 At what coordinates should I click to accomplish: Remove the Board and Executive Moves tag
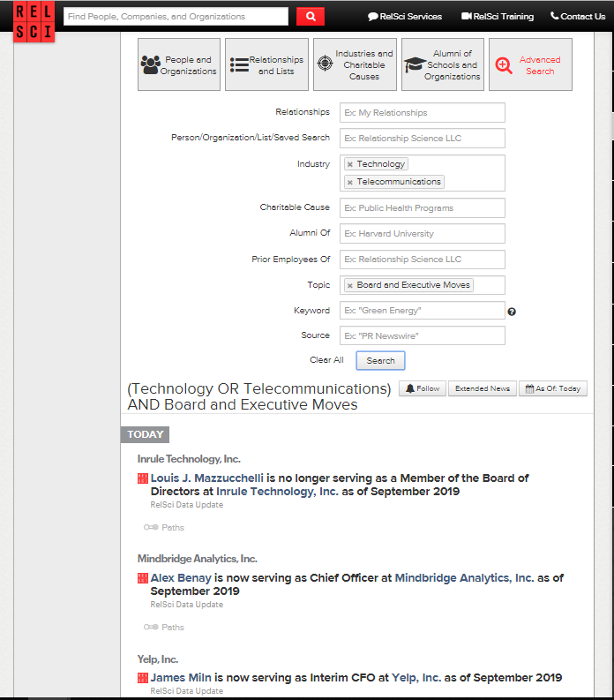pos(350,285)
